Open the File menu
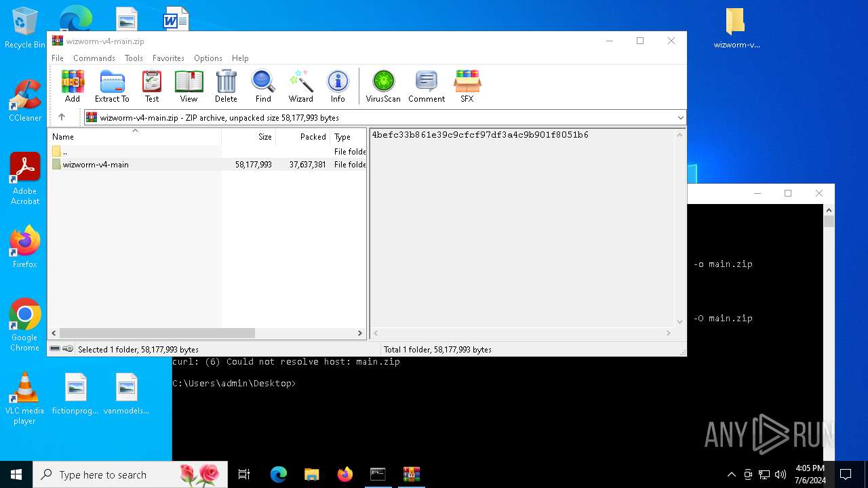This screenshot has width=868, height=488. point(58,58)
